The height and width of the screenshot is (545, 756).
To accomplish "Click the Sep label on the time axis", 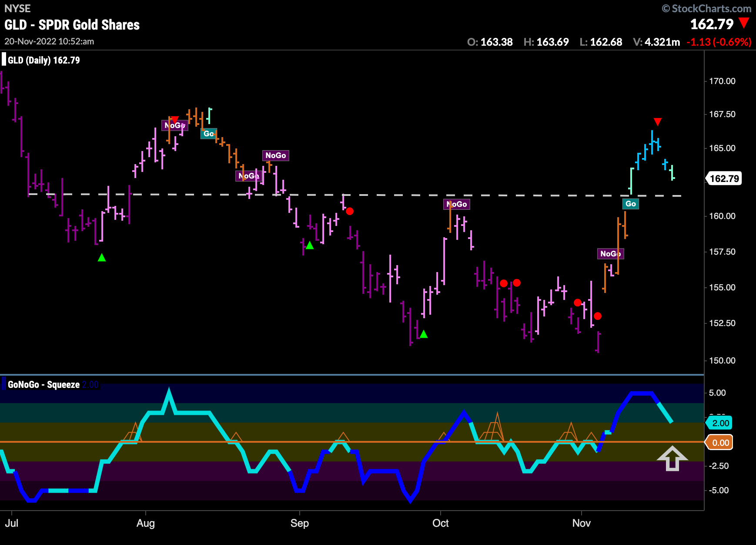I will click(x=300, y=523).
